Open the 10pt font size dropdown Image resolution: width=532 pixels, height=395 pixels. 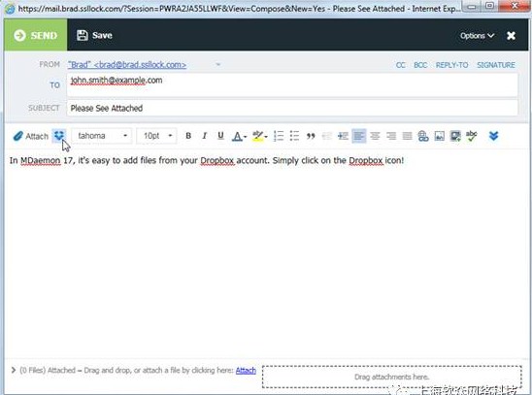(x=156, y=136)
